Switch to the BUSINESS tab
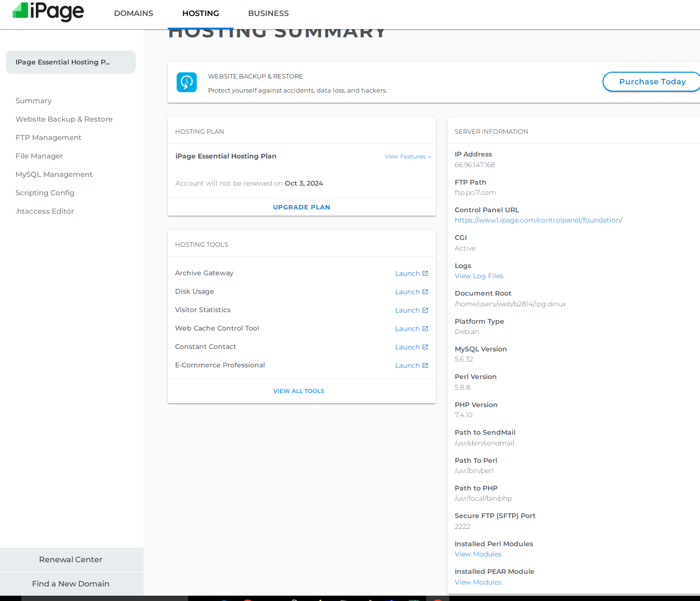This screenshot has height=601, width=700. point(268,14)
